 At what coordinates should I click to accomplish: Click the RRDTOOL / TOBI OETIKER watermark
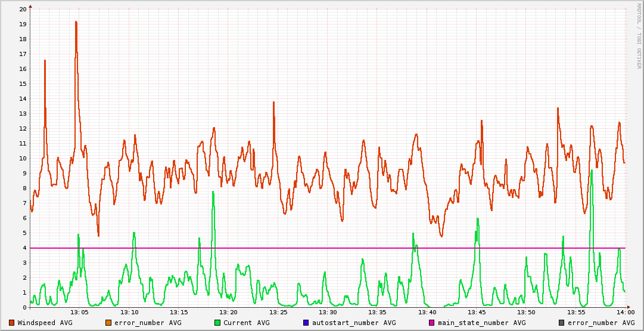[639, 36]
